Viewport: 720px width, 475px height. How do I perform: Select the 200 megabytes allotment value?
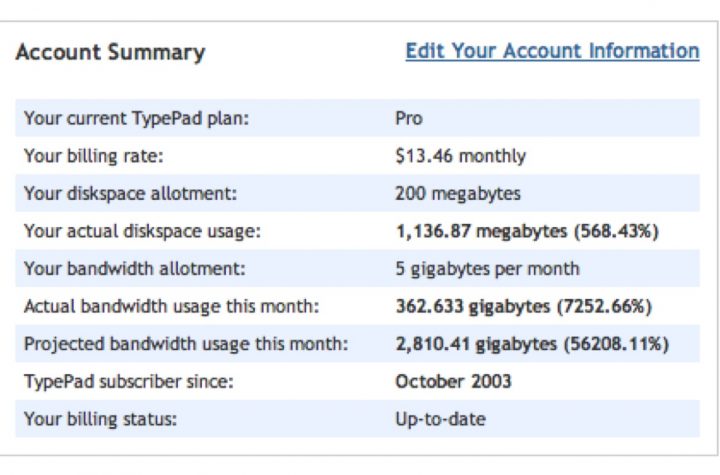458,193
